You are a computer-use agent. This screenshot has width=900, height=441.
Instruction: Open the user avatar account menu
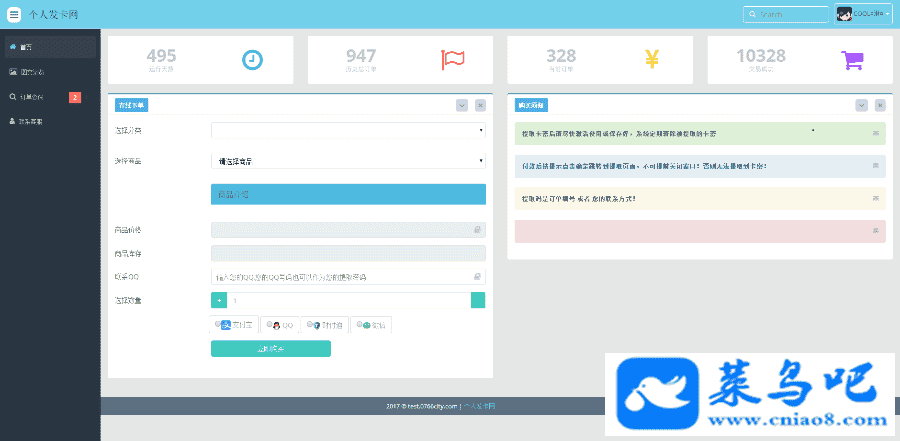tap(863, 15)
